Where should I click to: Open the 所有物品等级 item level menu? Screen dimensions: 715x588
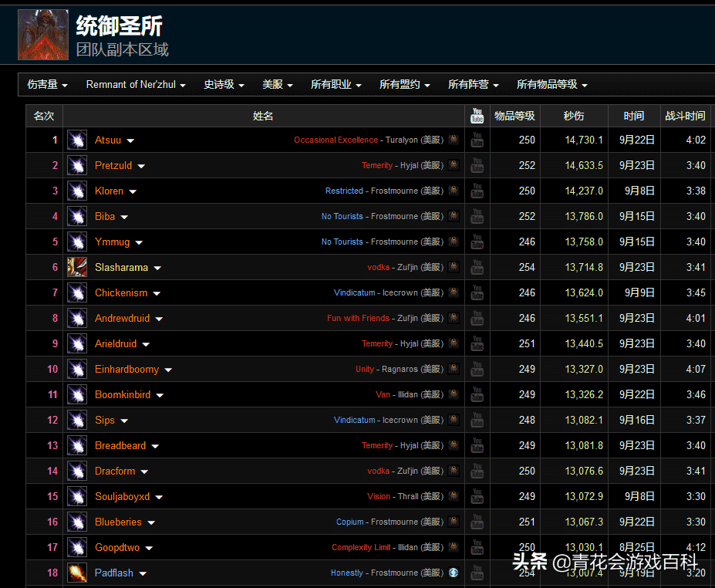tap(551, 85)
